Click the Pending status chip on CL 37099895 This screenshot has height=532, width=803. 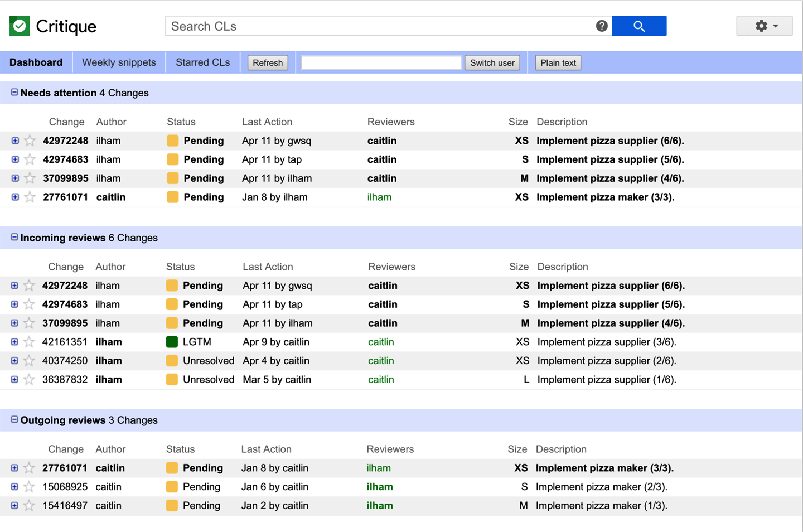tap(173, 178)
